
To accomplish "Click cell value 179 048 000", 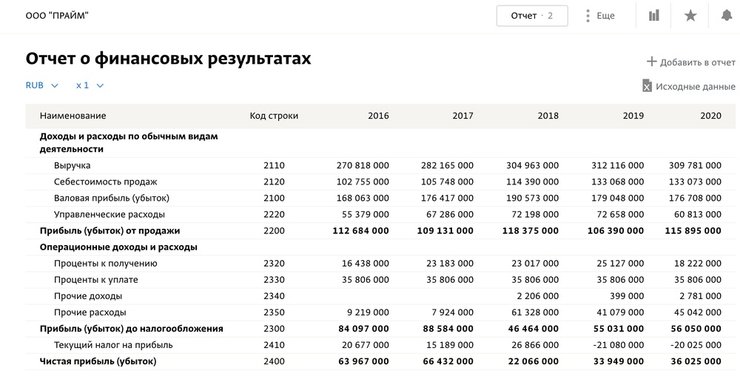I will click(617, 198).
